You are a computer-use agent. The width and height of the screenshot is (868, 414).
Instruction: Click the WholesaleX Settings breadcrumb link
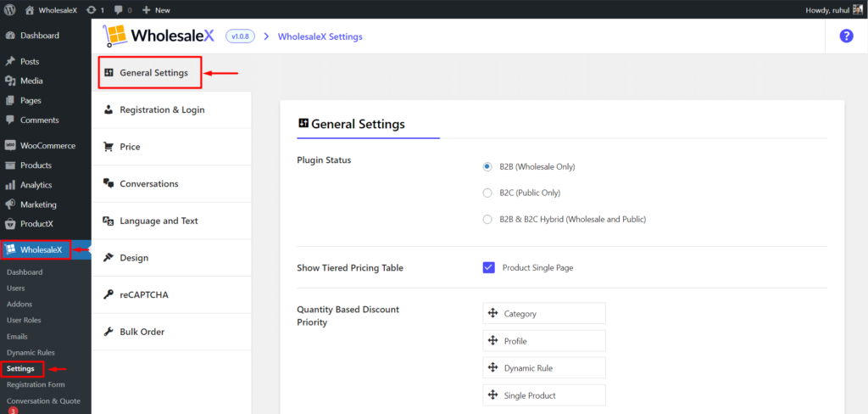pyautogui.click(x=320, y=36)
